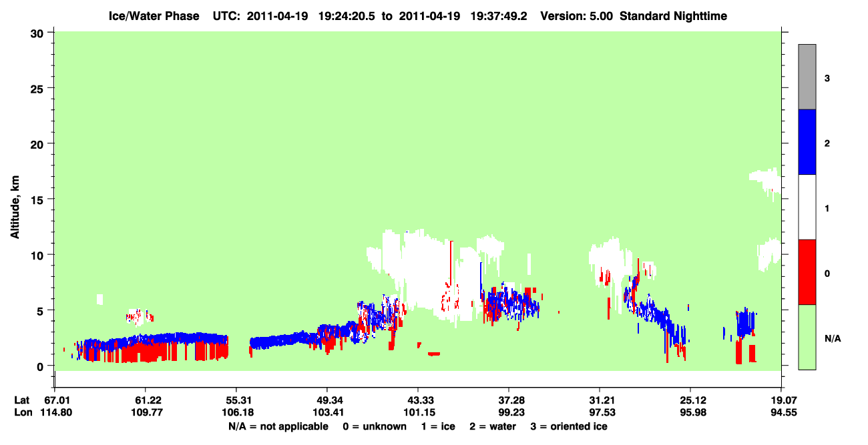Click the end time '19:37:49.2'
Image resolution: width=868 pixels, height=445 pixels.
point(497,16)
